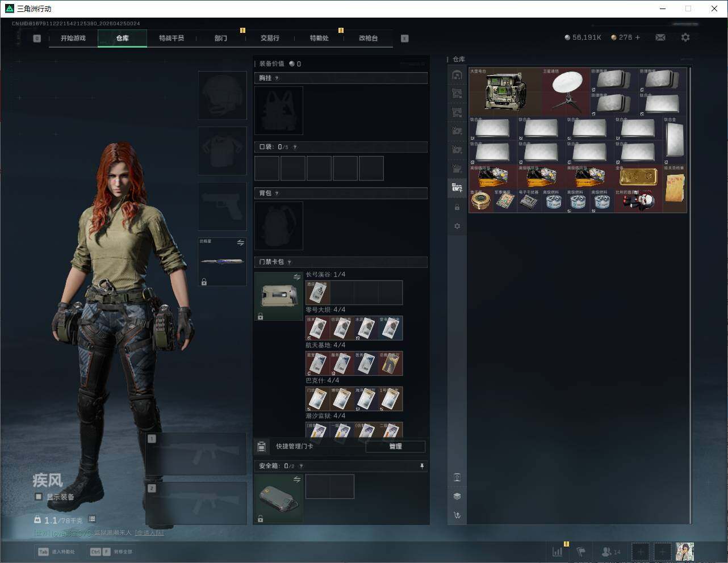Image resolution: width=728 pixels, height=563 pixels.
Task: Click the flag icon in bottom bar
Action: (x=581, y=552)
